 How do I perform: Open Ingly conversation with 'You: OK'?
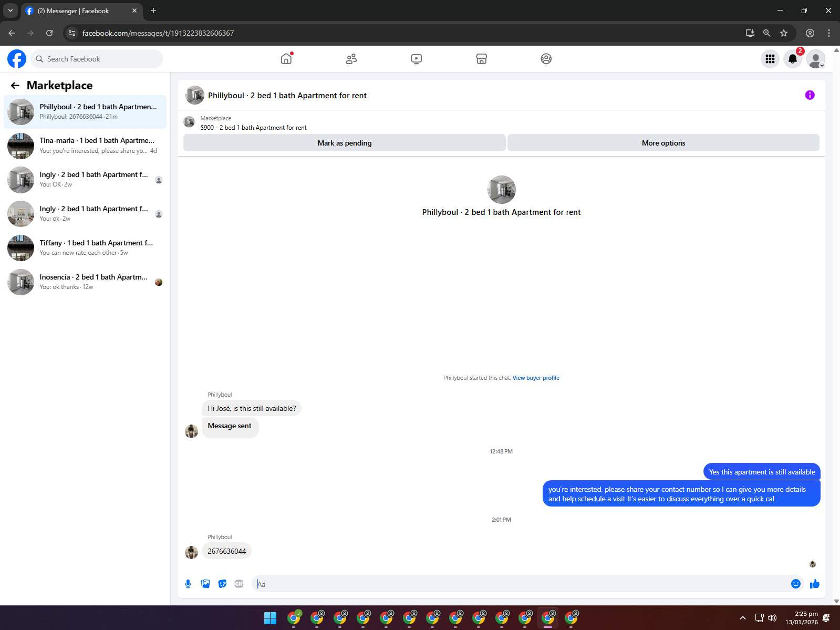pos(85,180)
